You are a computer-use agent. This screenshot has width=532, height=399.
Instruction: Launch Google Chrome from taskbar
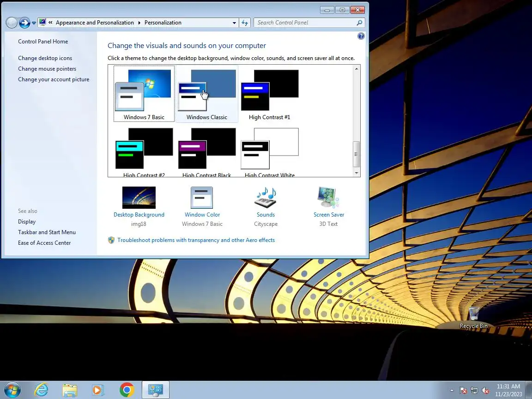pos(127,390)
